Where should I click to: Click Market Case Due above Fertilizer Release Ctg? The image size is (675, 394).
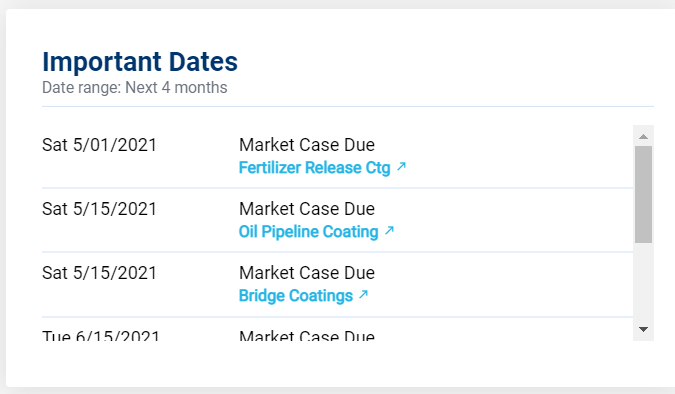click(x=307, y=145)
